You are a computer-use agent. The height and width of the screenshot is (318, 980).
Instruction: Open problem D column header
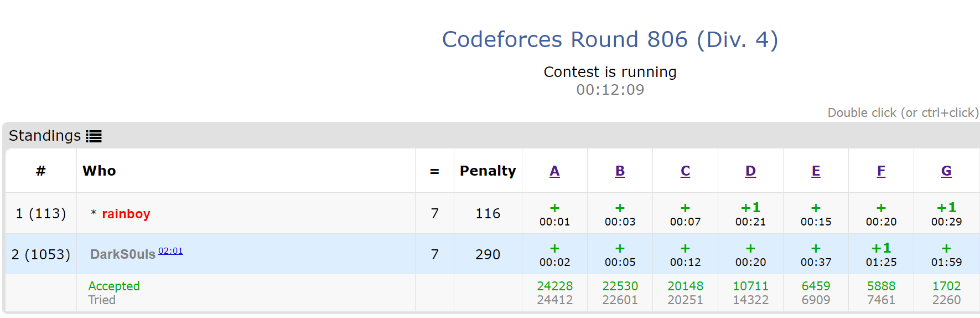point(750,171)
